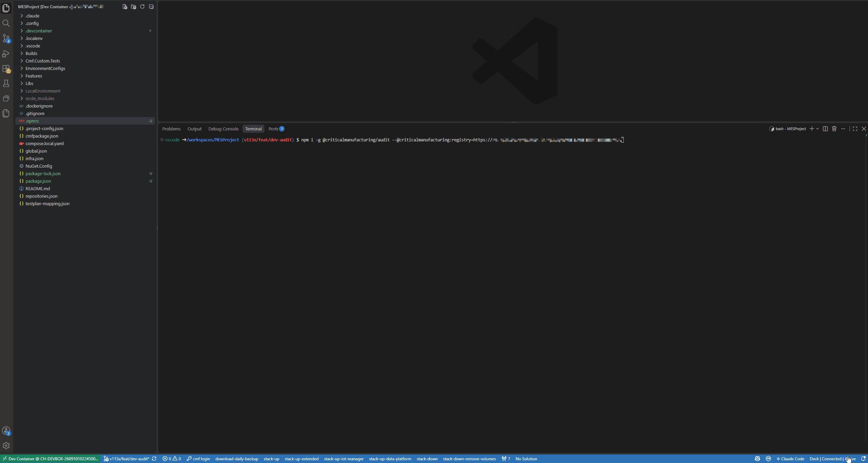This screenshot has height=463, width=868.
Task: Kill the terminal with trash icon
Action: coord(834,129)
